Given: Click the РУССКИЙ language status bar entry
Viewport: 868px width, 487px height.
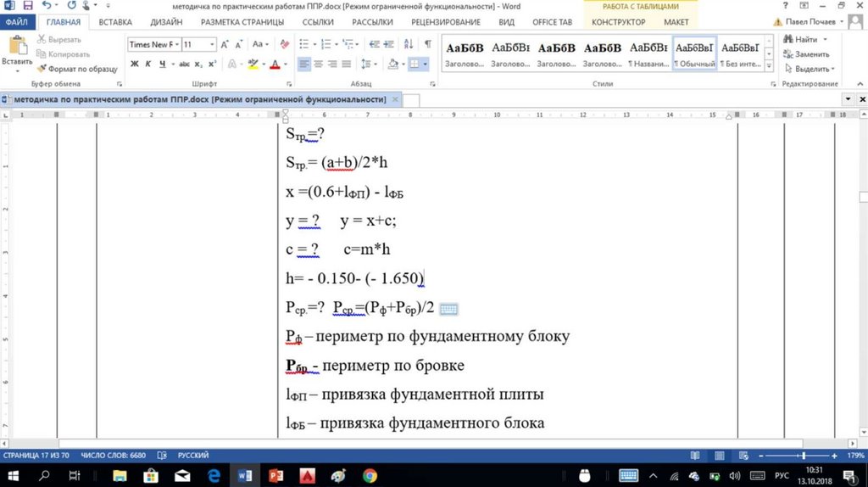Looking at the screenshot, I should [x=192, y=456].
